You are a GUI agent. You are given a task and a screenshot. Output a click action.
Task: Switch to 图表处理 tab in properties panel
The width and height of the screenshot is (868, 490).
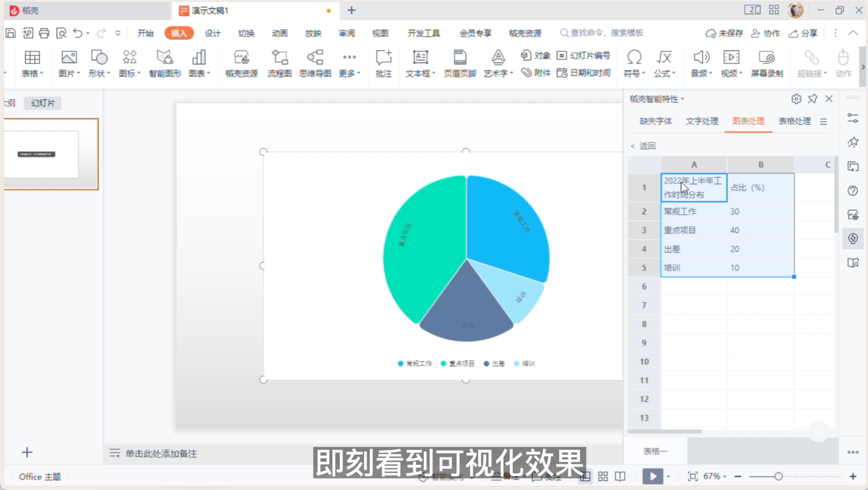click(x=748, y=121)
